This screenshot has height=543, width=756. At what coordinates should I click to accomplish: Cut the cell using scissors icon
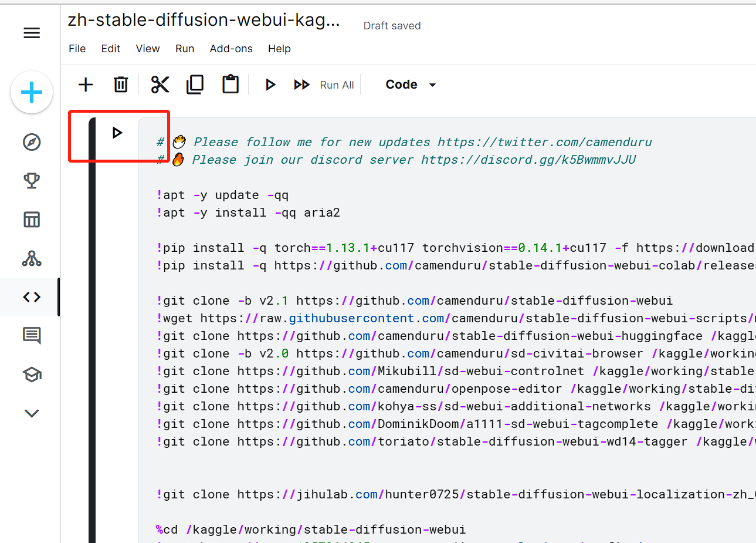click(x=160, y=85)
